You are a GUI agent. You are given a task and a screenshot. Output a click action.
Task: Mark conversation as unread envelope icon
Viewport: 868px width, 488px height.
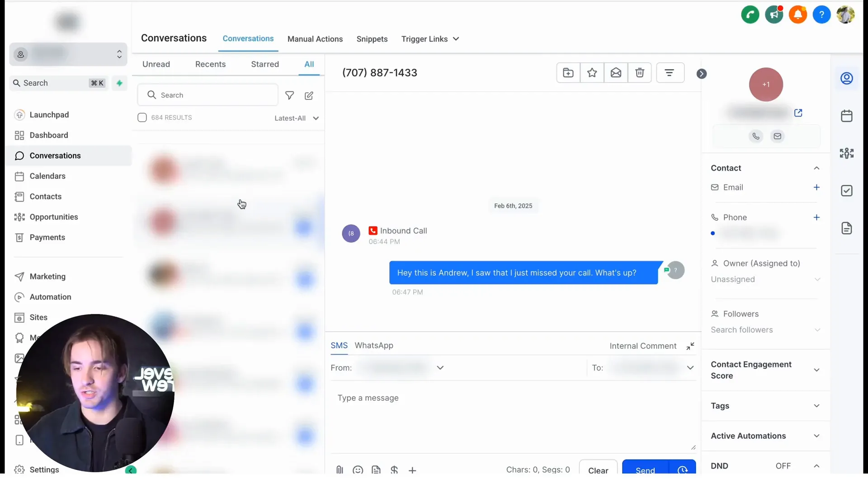[616, 73]
